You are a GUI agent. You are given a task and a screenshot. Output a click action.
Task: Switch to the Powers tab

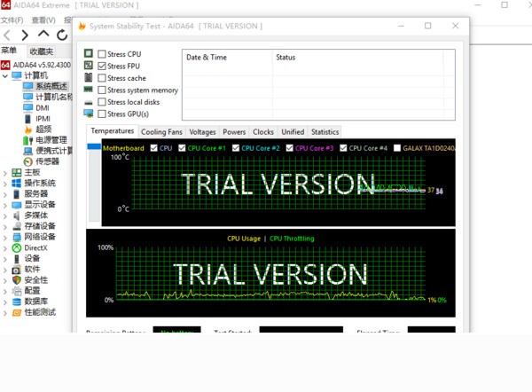[234, 131]
